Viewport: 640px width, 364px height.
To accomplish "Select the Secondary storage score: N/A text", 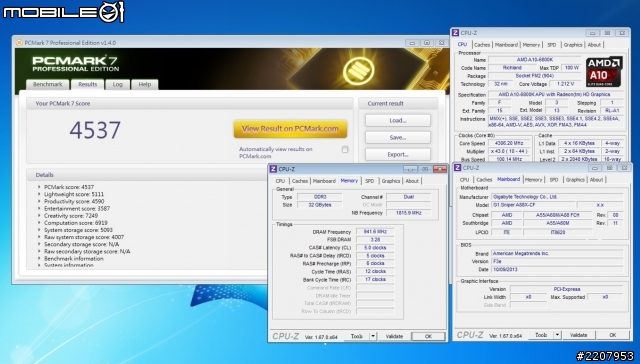I will click(82, 244).
